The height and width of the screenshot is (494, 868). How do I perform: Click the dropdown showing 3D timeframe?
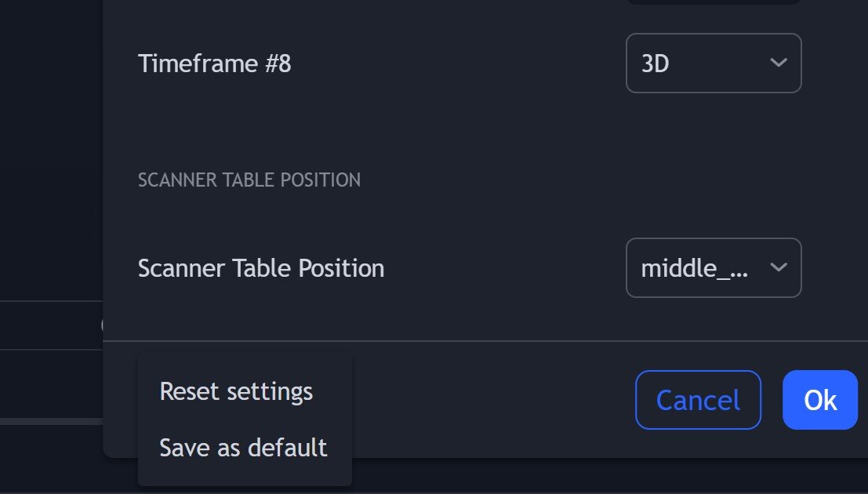click(713, 64)
